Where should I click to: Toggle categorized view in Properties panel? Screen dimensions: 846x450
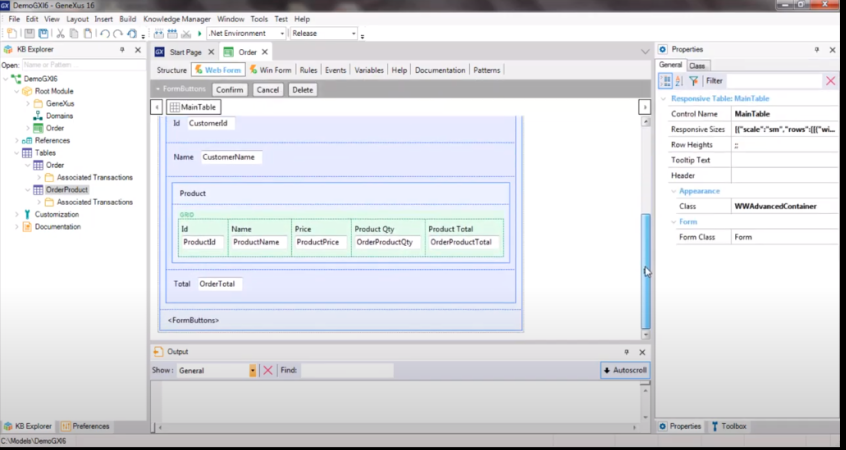[x=666, y=80]
